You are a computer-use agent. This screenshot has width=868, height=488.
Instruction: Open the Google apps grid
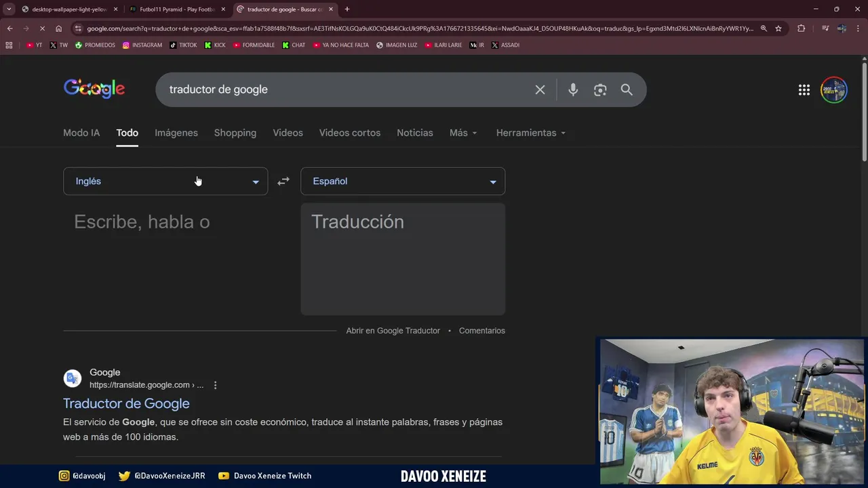point(804,89)
